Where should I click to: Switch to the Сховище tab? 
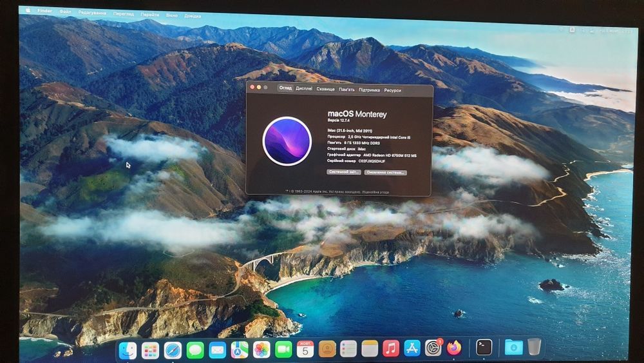pos(325,89)
